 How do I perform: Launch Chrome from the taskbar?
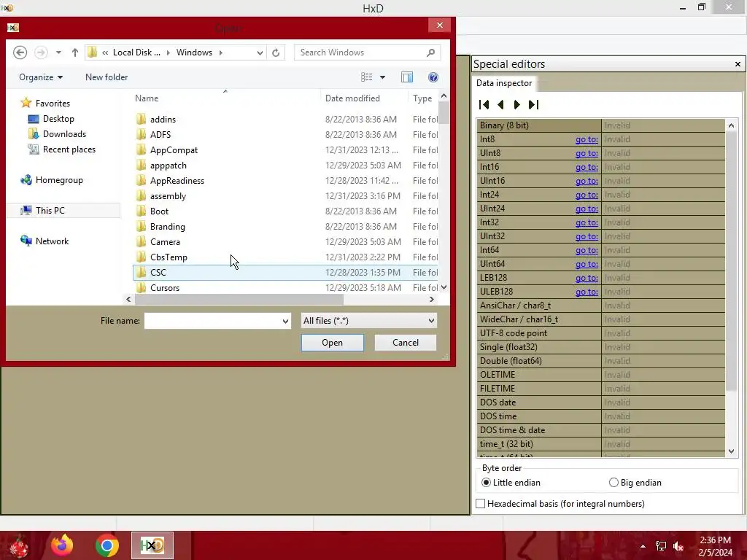tap(107, 545)
